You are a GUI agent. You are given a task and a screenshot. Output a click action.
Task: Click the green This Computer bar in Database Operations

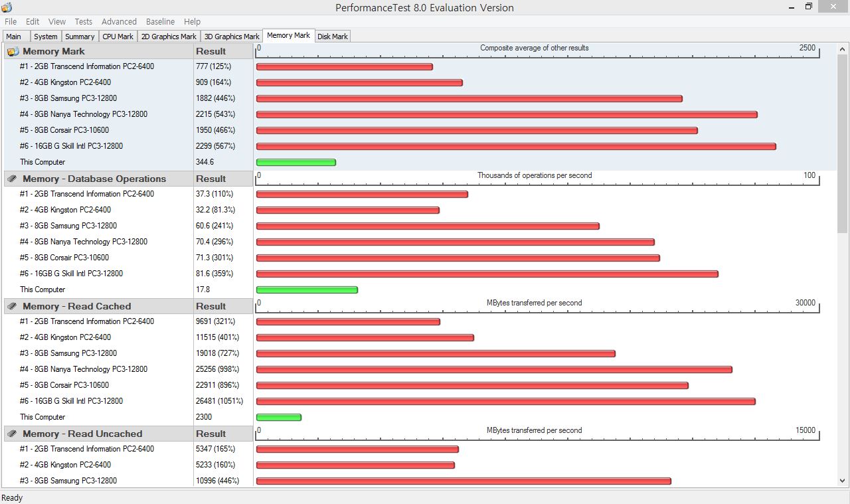point(307,290)
